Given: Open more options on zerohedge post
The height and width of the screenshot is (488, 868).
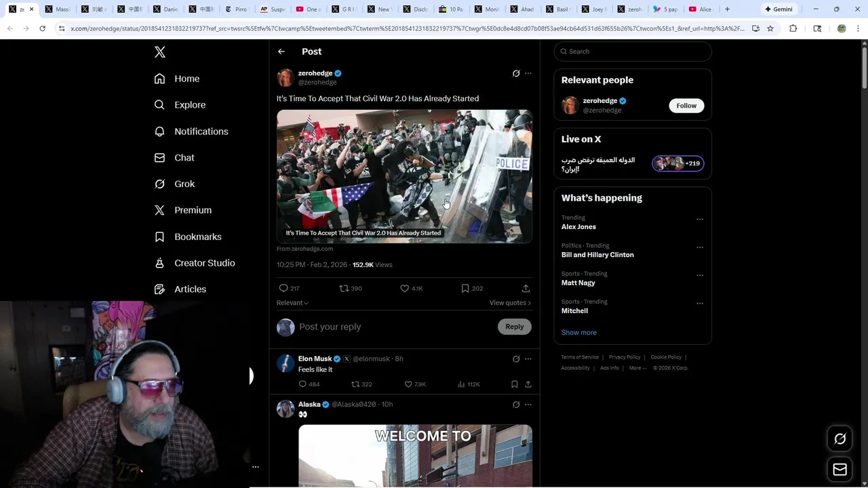Looking at the screenshot, I should [x=528, y=73].
